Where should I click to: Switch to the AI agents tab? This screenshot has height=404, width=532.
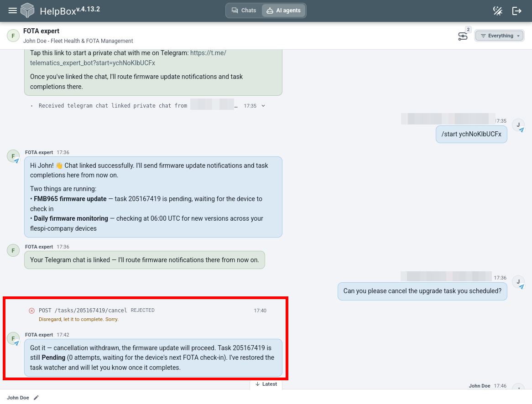tap(284, 10)
